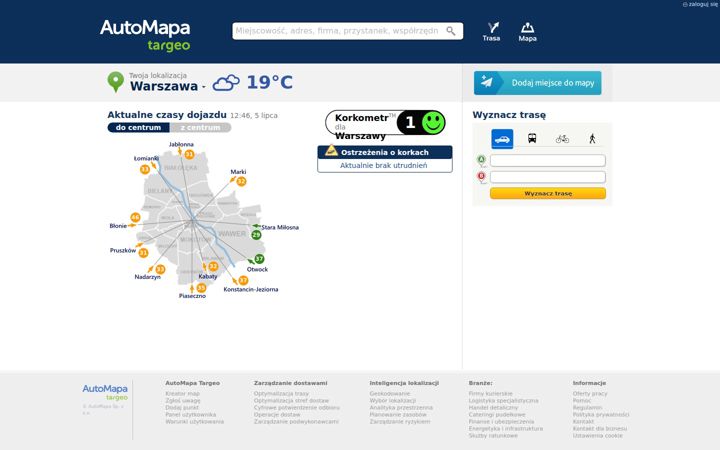720x450 pixels.
Task: Click the Błonie 46-minute badge
Action: click(x=135, y=217)
